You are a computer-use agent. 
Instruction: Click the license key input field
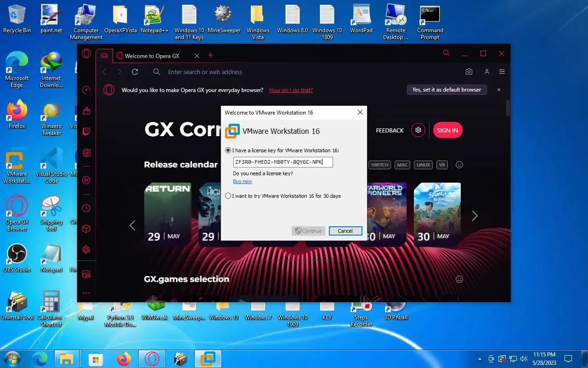click(x=283, y=162)
